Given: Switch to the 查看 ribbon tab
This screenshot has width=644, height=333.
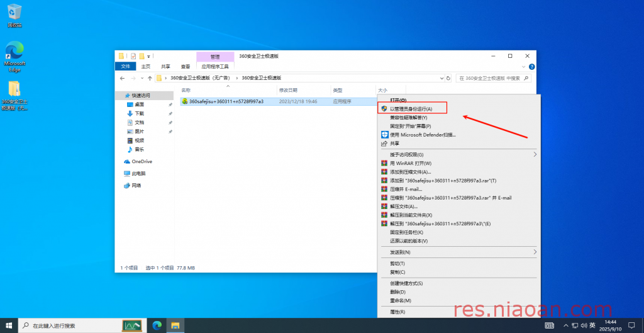Looking at the screenshot, I should 186,66.
